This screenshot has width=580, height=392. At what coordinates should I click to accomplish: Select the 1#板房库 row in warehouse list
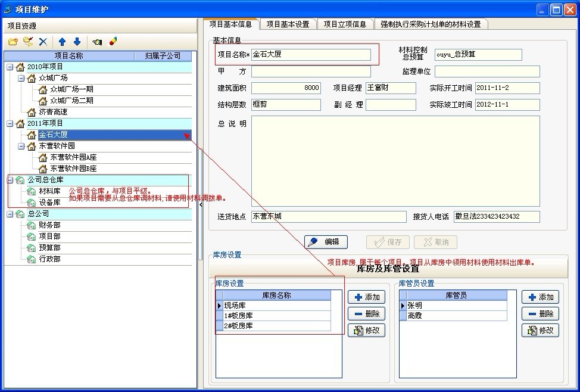tap(276, 316)
